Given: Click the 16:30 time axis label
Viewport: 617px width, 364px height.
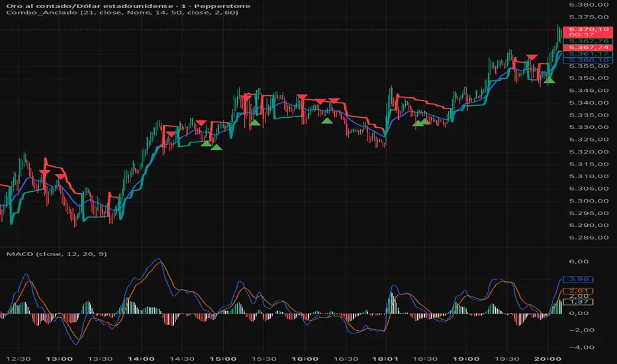Looking at the screenshot, I should pos(346,359).
